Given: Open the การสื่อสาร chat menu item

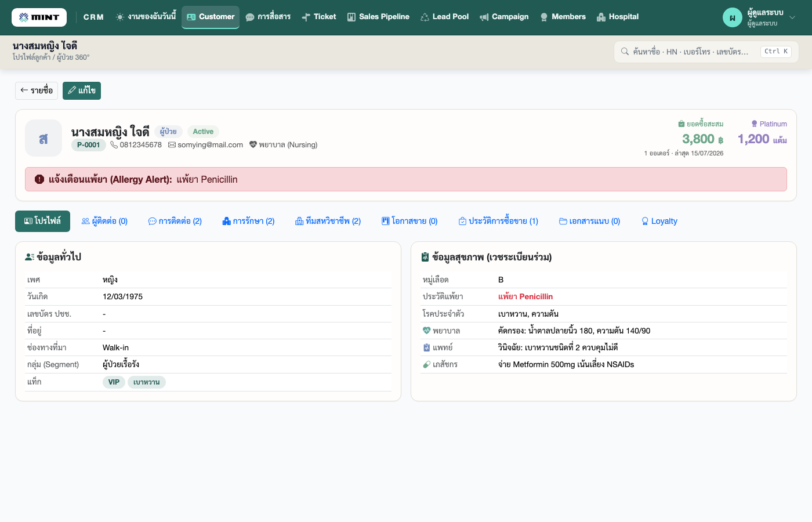Looking at the screenshot, I should tap(268, 17).
